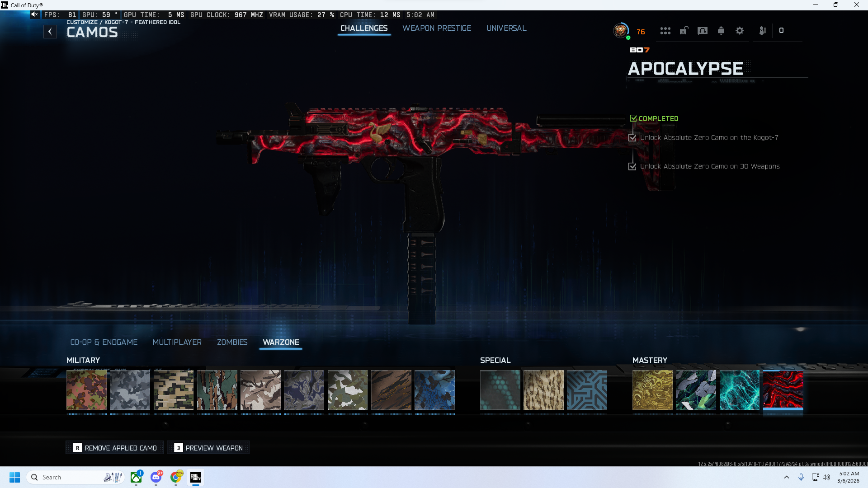Select the olive and white shard camo
Screen dimensions: 868x488
click(348, 390)
